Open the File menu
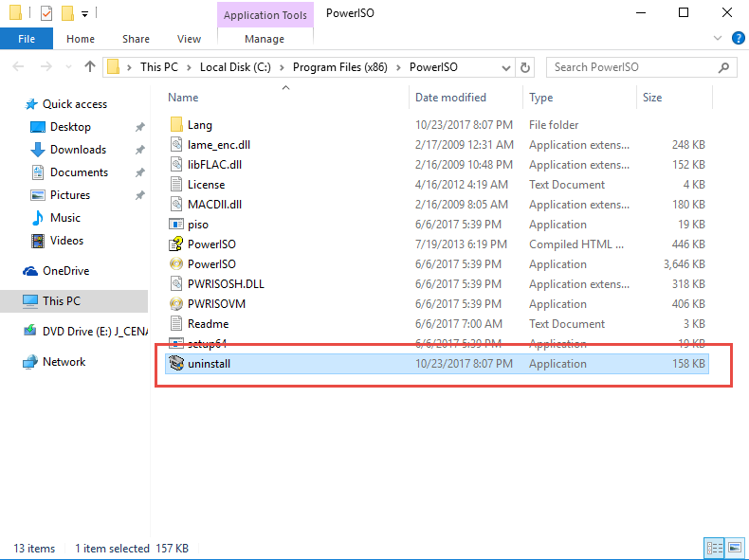The height and width of the screenshot is (560, 749). pos(27,39)
